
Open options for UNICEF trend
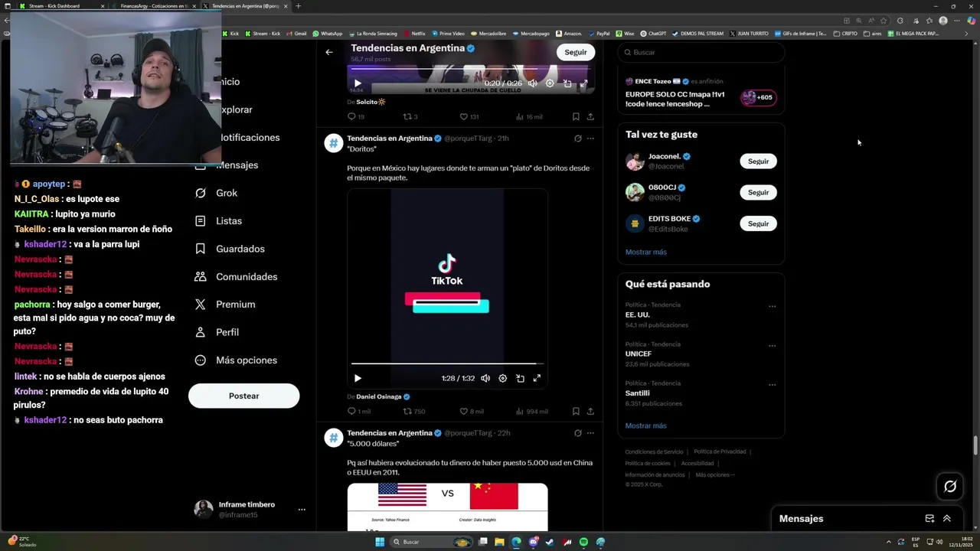(x=772, y=346)
